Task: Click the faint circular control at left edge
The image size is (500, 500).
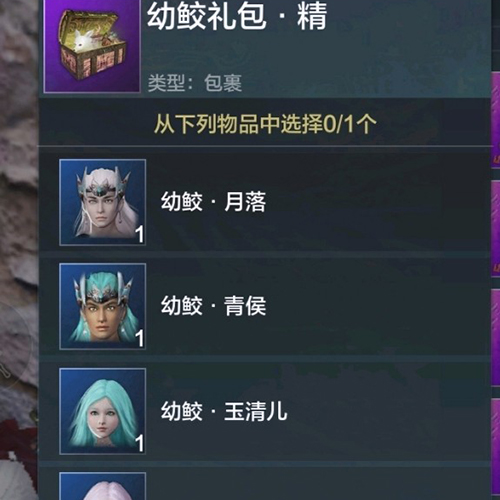Action: tap(15, 347)
